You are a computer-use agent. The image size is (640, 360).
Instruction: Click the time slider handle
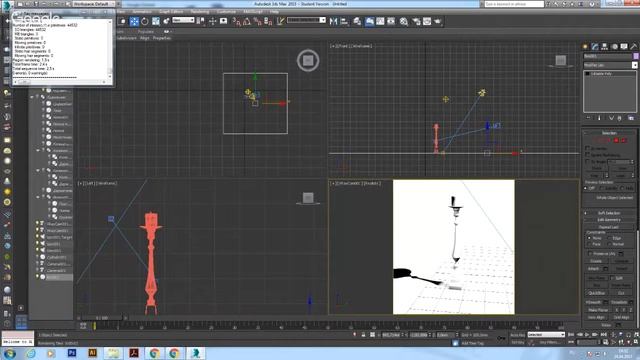(102, 318)
